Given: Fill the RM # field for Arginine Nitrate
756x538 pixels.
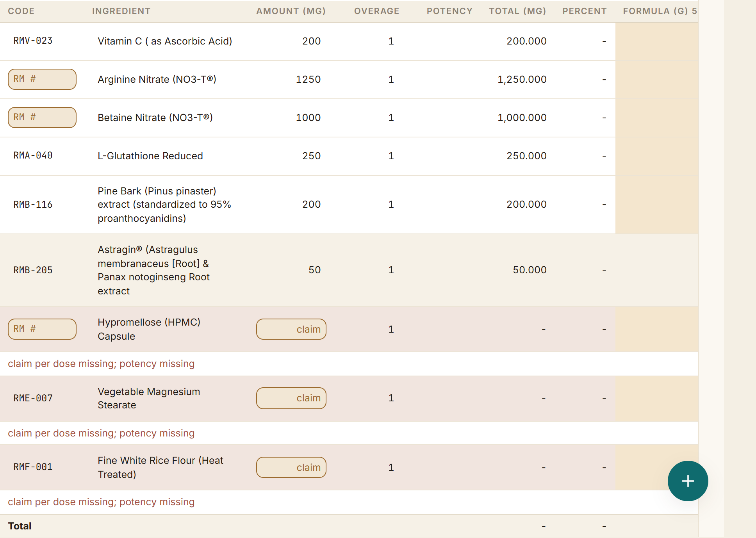Looking at the screenshot, I should coord(42,79).
